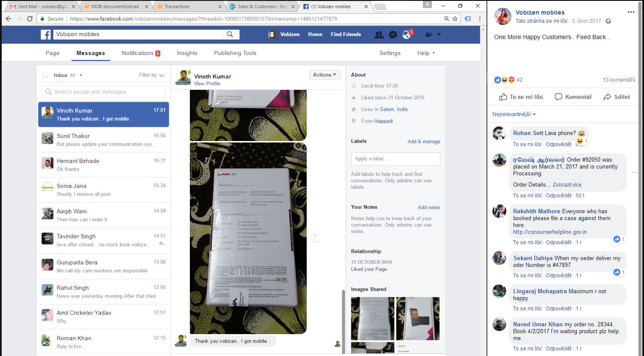The width and height of the screenshot is (644, 356).
Task: Expand the Inbox dropdown arrow
Action: click(x=81, y=75)
